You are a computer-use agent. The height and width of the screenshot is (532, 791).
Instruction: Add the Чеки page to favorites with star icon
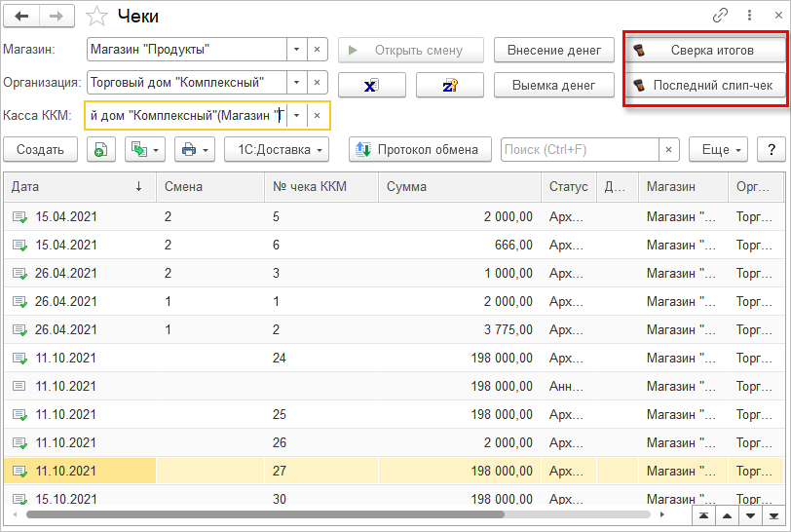(x=96, y=16)
